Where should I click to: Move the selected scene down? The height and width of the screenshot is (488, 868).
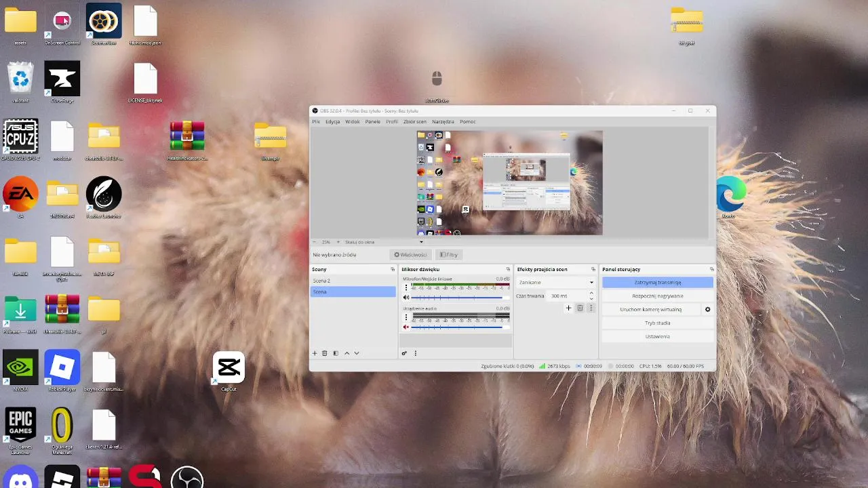[357, 353]
